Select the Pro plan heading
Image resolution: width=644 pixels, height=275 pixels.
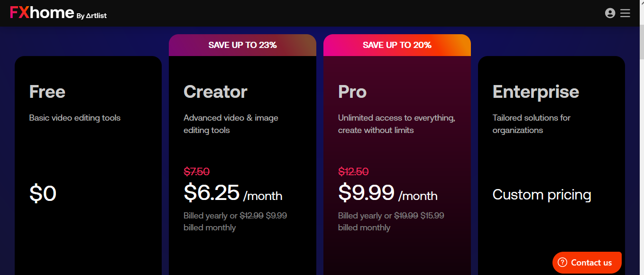(x=352, y=92)
